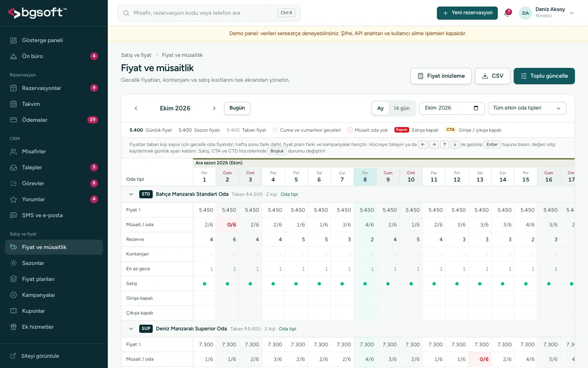Go to previous month arrow
Viewport: 588px width, 368px height.
[x=136, y=108]
